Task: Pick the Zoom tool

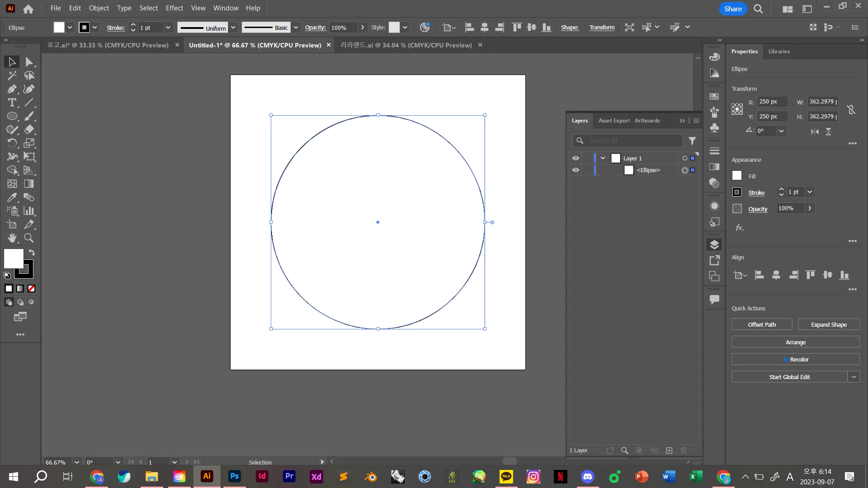Action: pyautogui.click(x=29, y=238)
